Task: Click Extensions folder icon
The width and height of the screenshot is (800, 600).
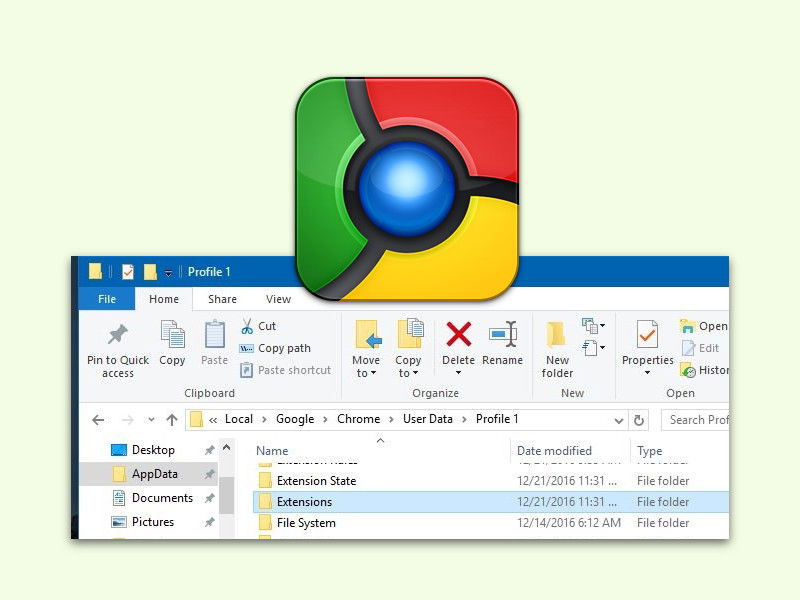Action: click(x=265, y=502)
